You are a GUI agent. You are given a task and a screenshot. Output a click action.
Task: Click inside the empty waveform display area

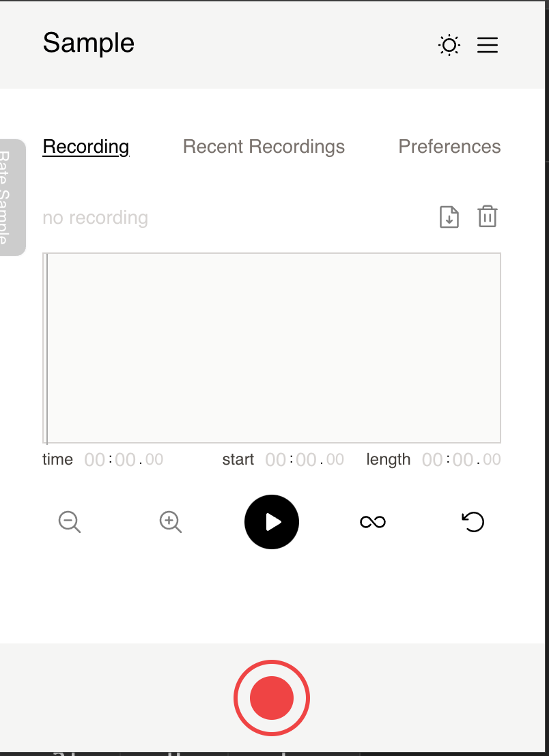(272, 348)
